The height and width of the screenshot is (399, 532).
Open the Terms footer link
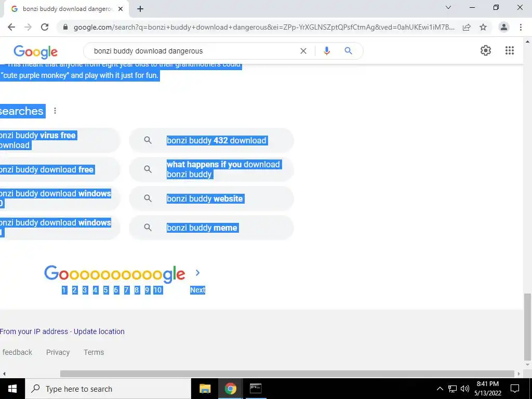point(94,352)
